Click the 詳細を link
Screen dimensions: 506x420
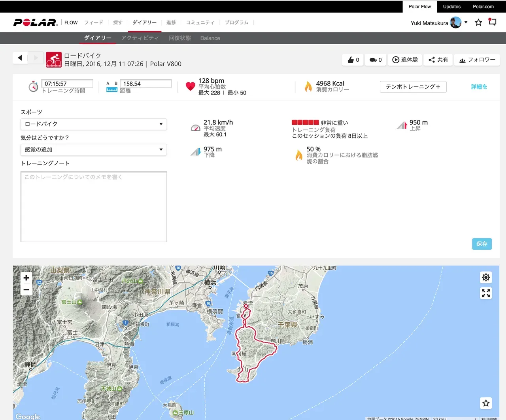tap(479, 87)
